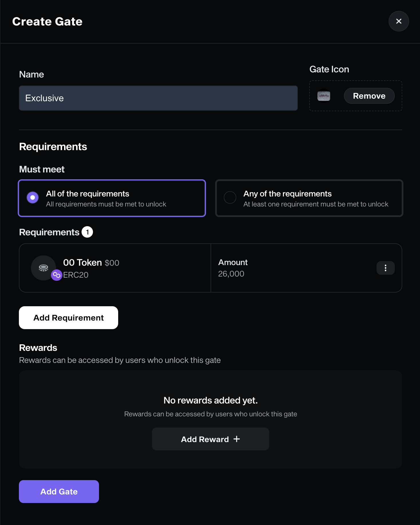This screenshot has height=525, width=420.
Task: Focus the Name input field containing Exclusive
Action: [x=158, y=98]
